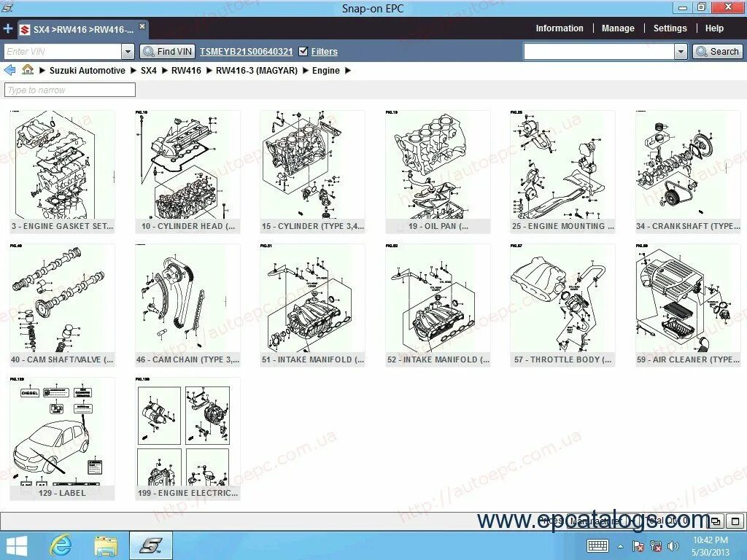Click into the search text box
Screen dimensions: 747x560
coord(599,52)
